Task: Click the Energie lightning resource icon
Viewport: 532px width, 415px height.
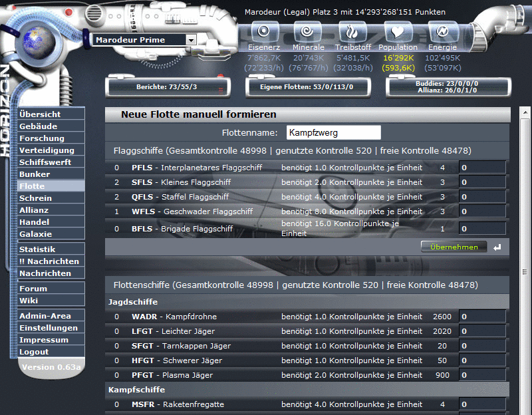Action: click(x=442, y=31)
